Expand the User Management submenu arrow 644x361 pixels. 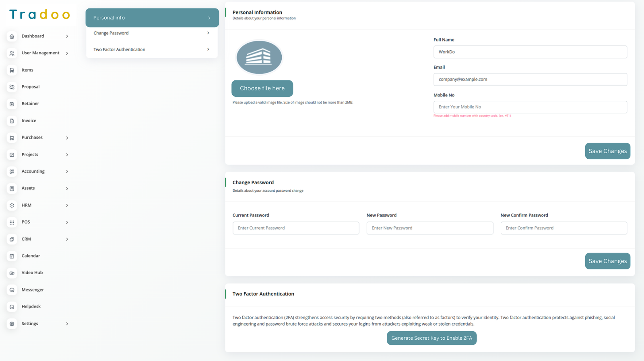pyautogui.click(x=67, y=53)
